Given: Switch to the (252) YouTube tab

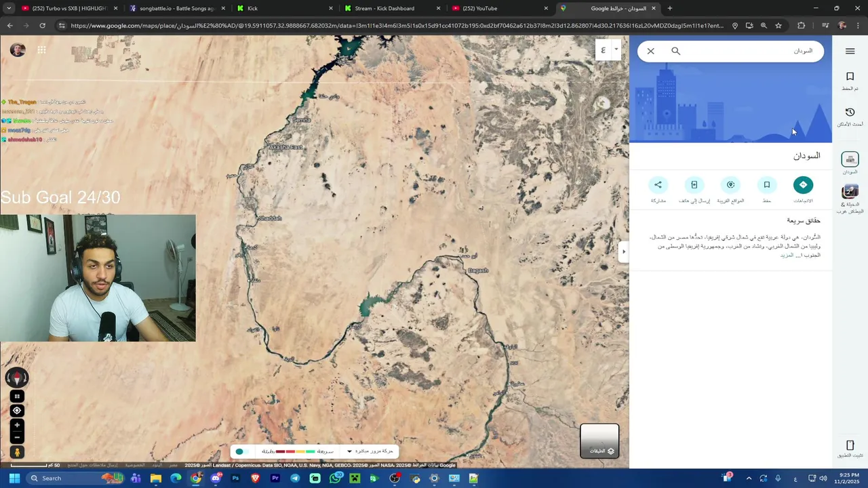Looking at the screenshot, I should tap(499, 8).
